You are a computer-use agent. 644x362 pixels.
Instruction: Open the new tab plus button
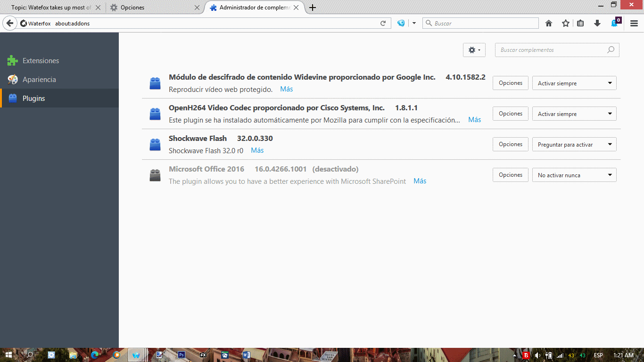(313, 8)
